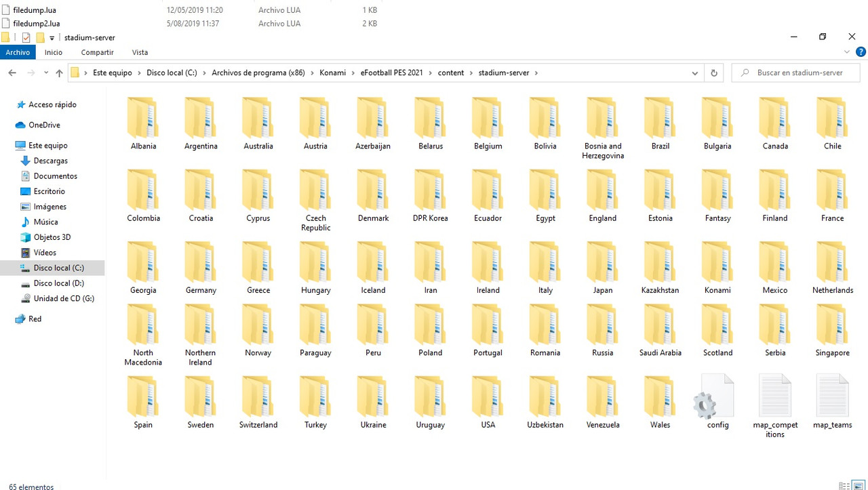Switch to the Compartir tab
Screen dimensions: 868x490
click(97, 52)
